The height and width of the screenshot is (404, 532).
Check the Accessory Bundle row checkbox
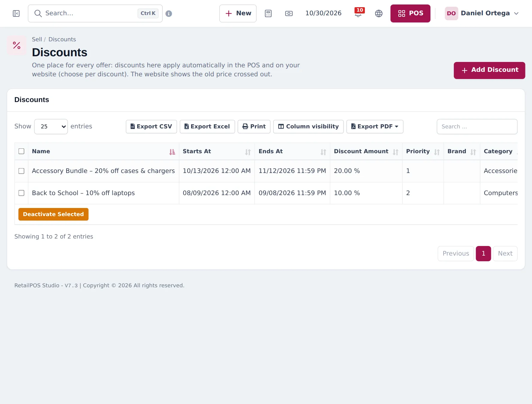pos(21,171)
